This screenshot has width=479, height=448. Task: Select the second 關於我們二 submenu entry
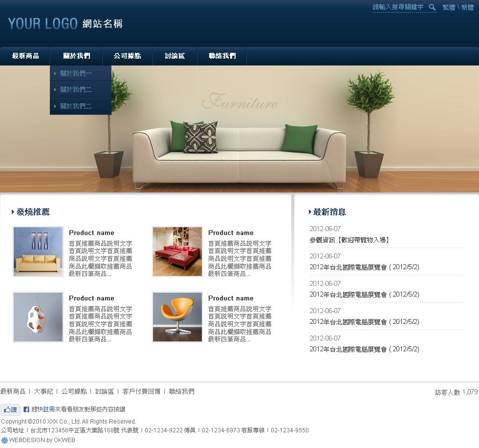[76, 106]
